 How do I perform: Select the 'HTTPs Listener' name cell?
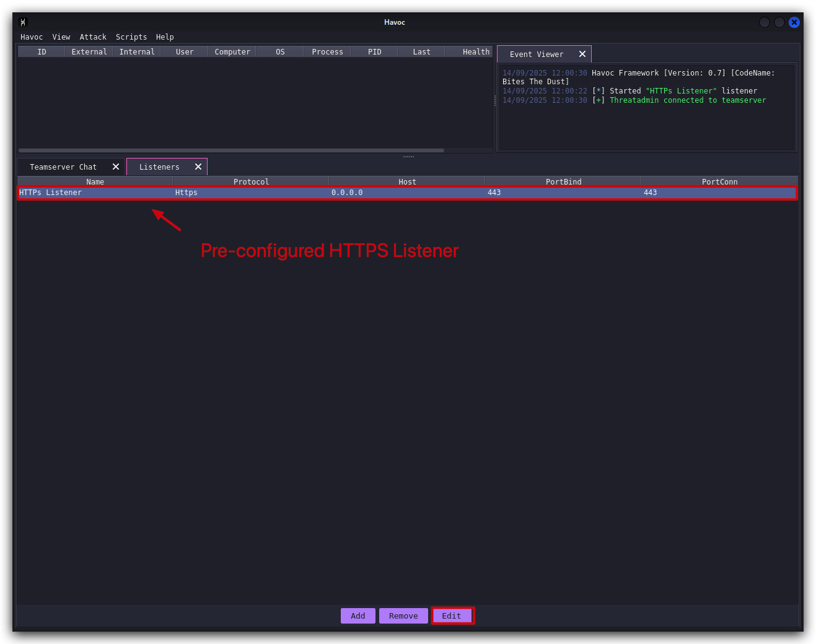pyautogui.click(x=95, y=193)
